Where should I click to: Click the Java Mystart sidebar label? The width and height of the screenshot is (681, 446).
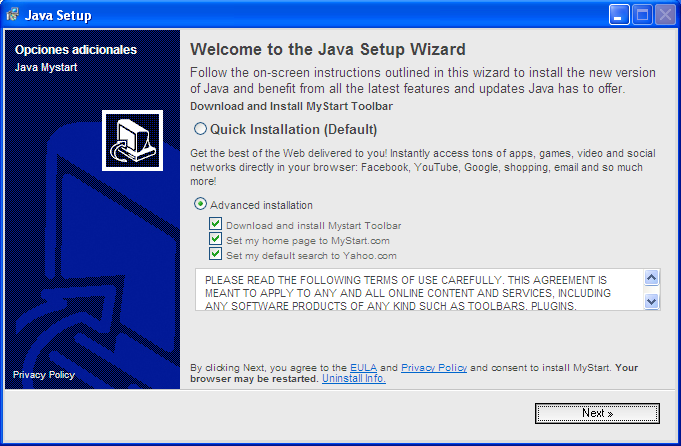click(46, 67)
